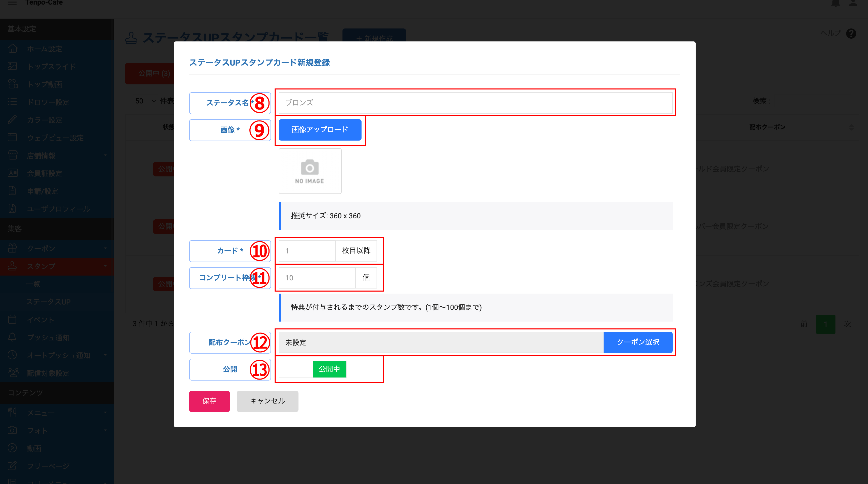Open the user account icon
Screen dimensions: 868x484
pyautogui.click(x=853, y=3)
